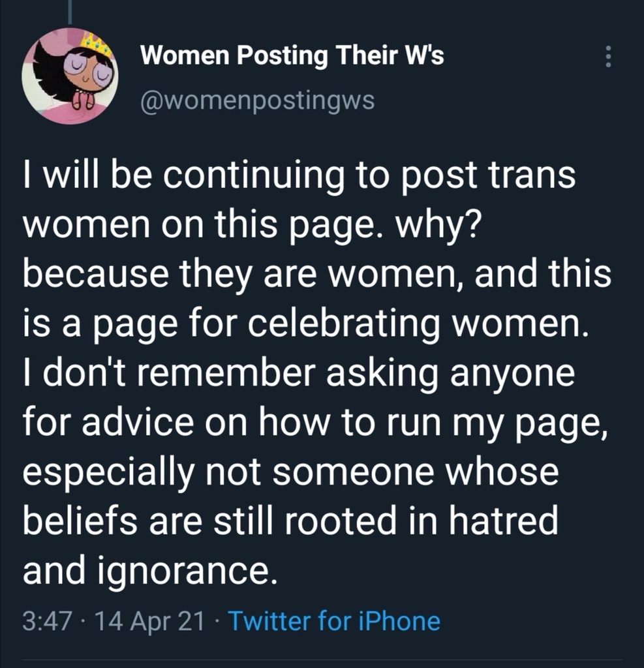Image resolution: width=644 pixels, height=668 pixels.
Task: Open the Women Posting Their W's display name
Action: coord(292,55)
